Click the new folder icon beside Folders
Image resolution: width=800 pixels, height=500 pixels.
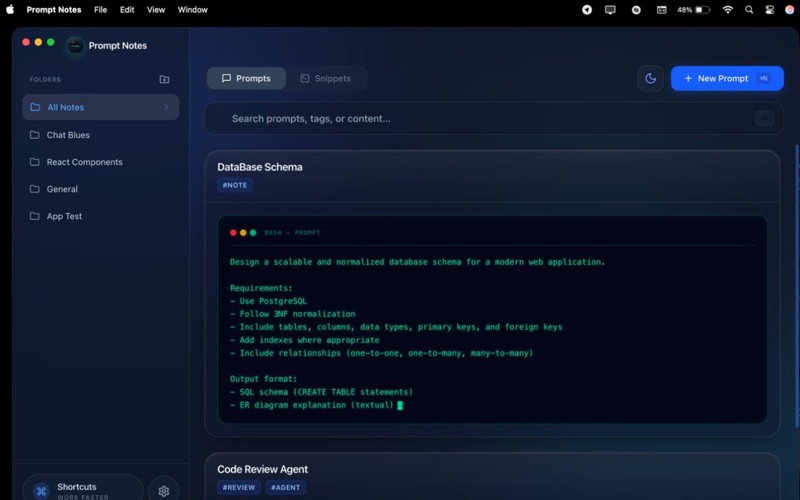pos(164,79)
